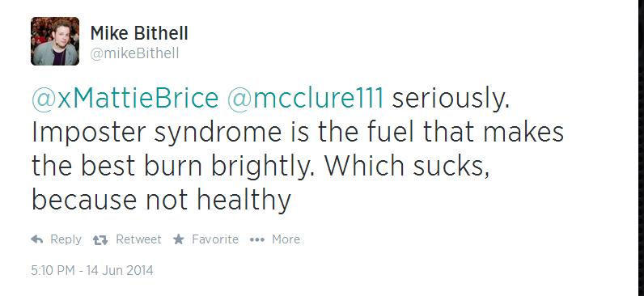Open the @xMattieBrice mention

pyautogui.click(x=125, y=99)
